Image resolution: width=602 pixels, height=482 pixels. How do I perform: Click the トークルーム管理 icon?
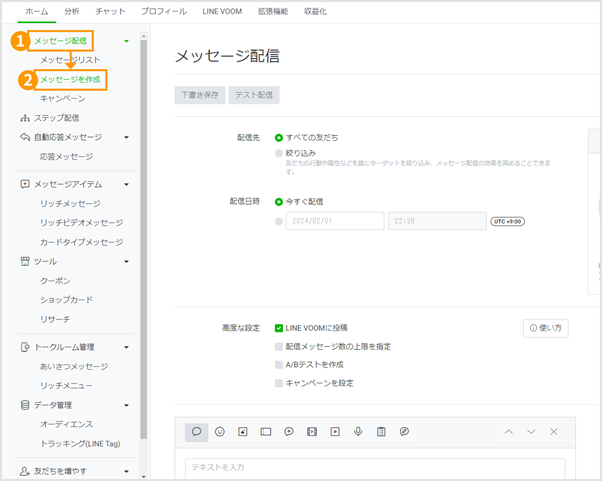[25, 347]
